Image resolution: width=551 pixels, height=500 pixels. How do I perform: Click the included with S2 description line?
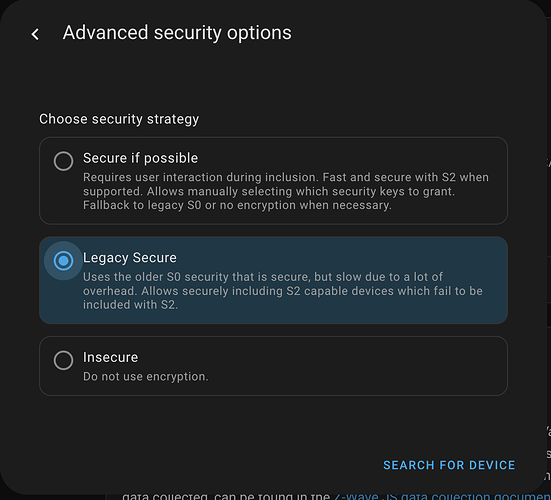130,305
